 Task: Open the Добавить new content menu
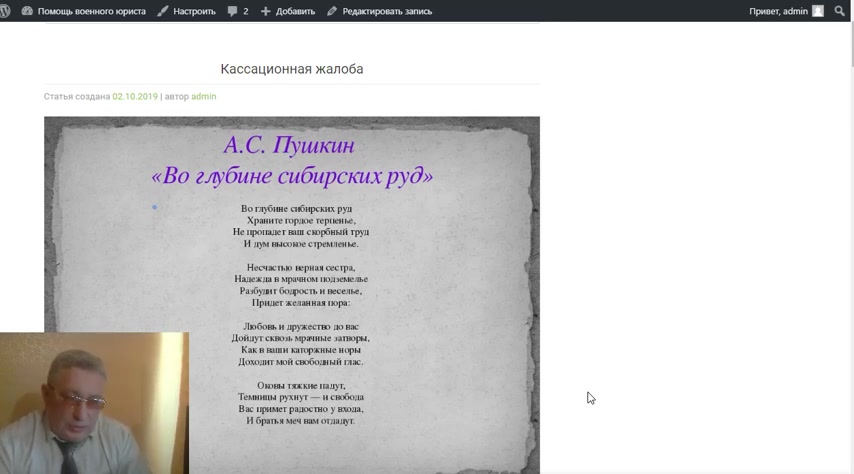(x=295, y=11)
